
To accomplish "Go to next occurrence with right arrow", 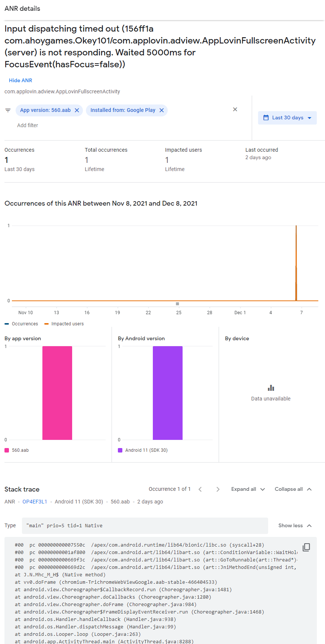I will (x=218, y=489).
